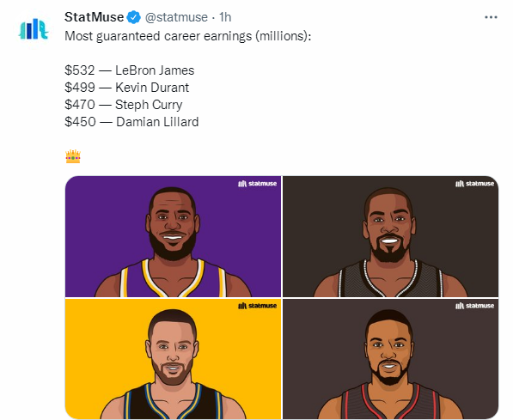Open the LeBron James purple image
This screenshot has height=420, width=513.
[x=173, y=236]
